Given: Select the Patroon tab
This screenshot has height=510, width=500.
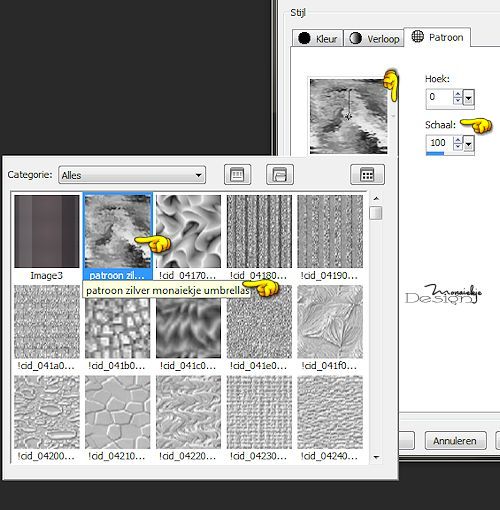Looking at the screenshot, I should click(x=437, y=37).
